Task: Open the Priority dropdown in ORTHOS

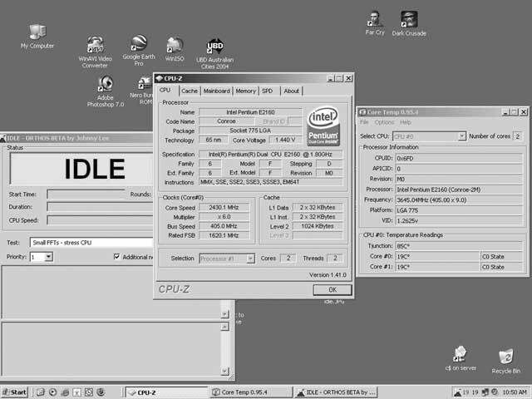Action: pyautogui.click(x=49, y=257)
